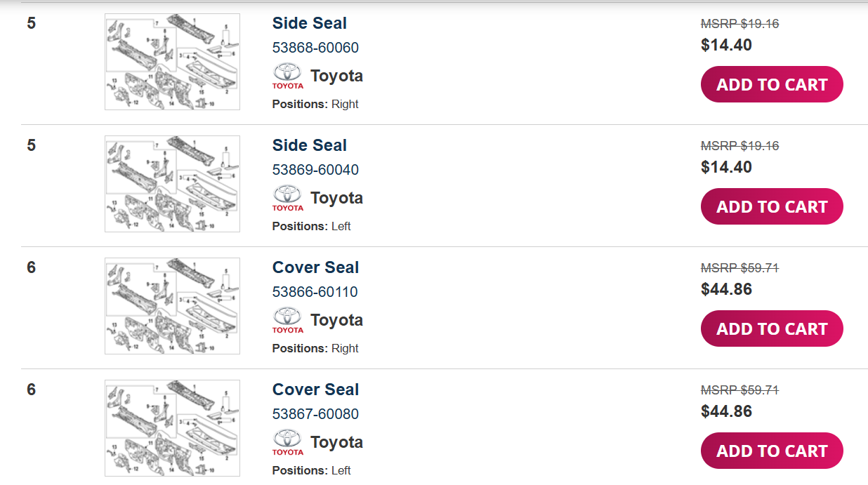The width and height of the screenshot is (868, 485).
Task: Select part number 53867-60080 link
Action: (x=315, y=414)
